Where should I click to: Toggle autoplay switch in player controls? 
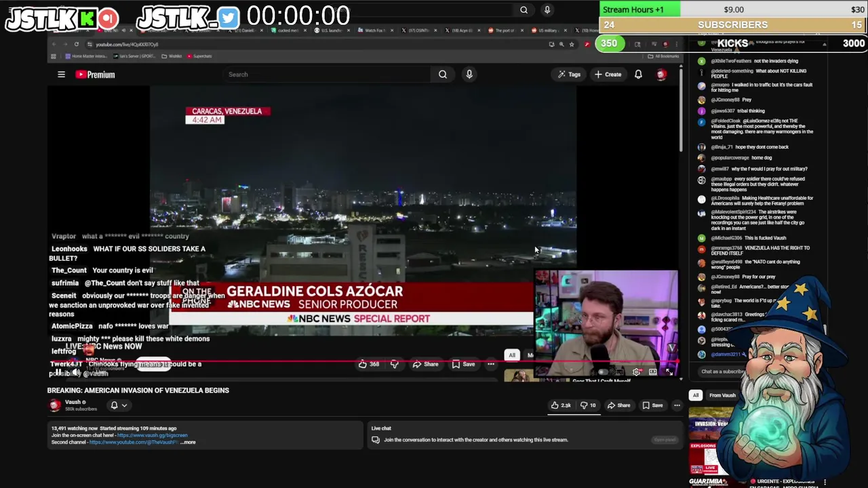[x=604, y=372]
